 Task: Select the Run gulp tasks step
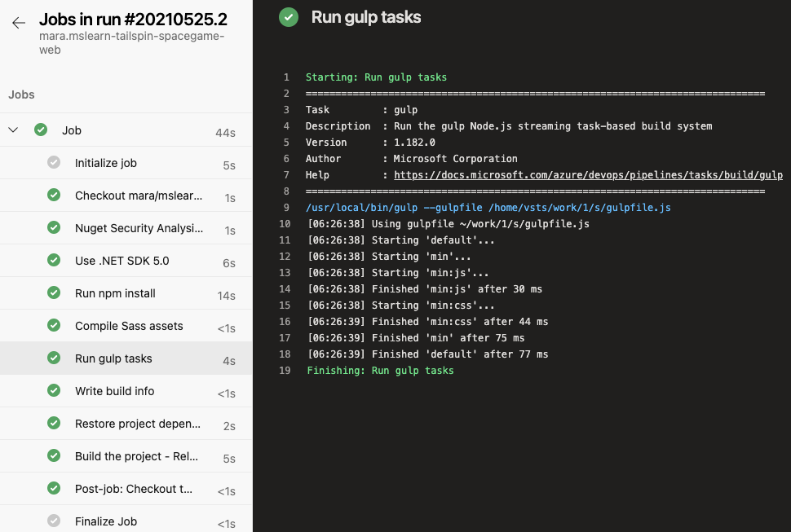tap(113, 358)
